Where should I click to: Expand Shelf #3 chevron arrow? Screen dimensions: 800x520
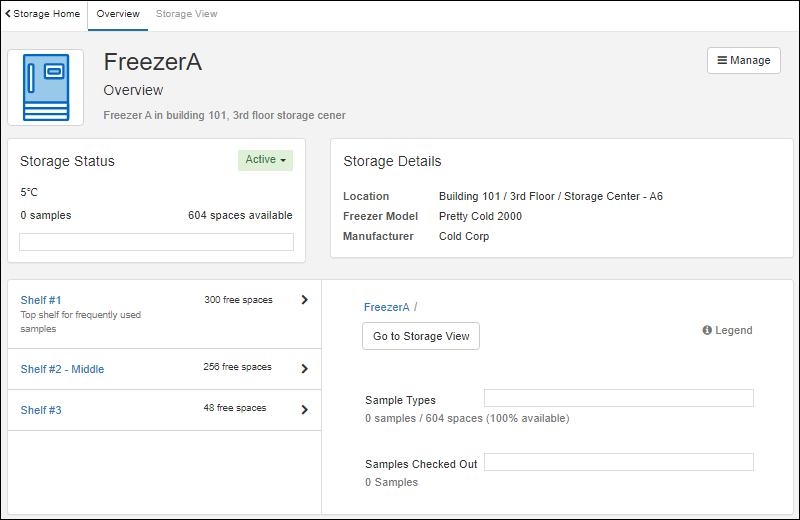click(304, 409)
